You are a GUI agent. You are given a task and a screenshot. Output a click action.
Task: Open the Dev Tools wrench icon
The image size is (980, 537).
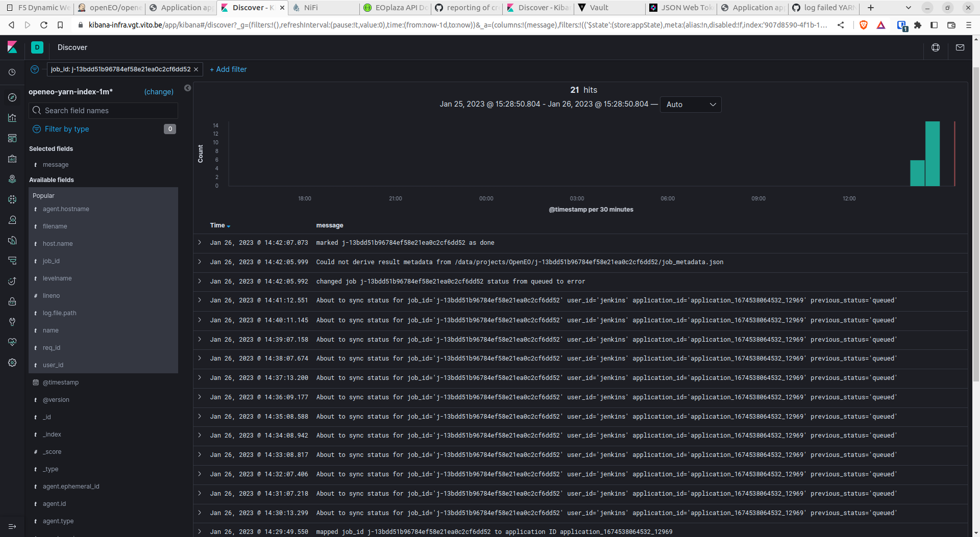click(12, 322)
